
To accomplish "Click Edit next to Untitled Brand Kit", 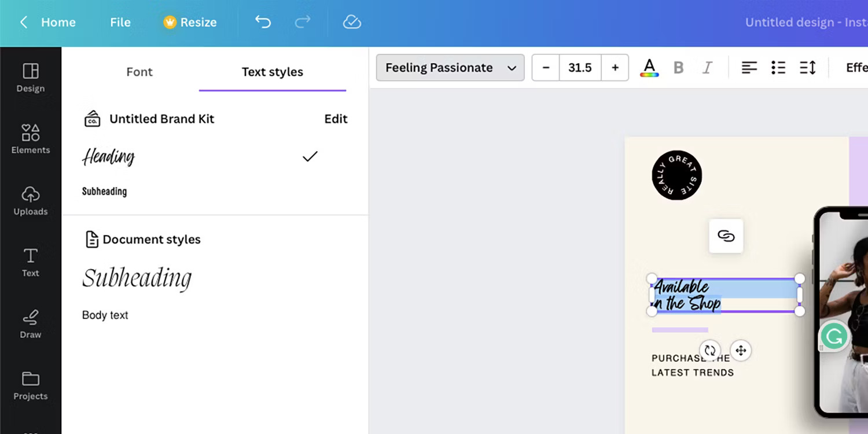I will pos(336,119).
